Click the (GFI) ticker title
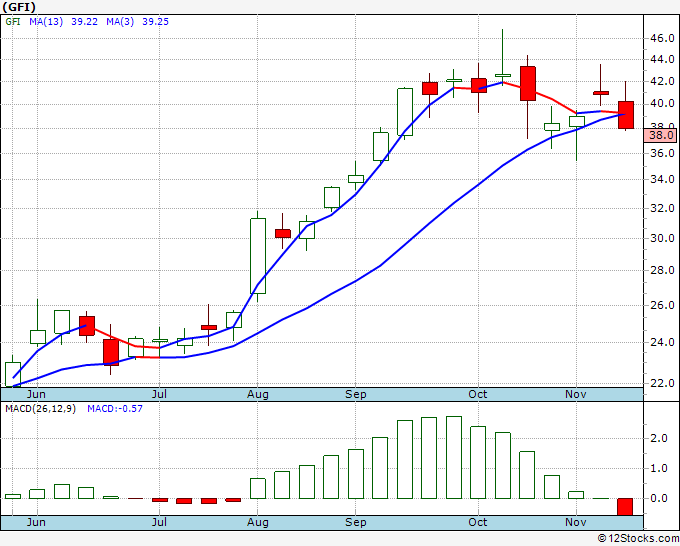The height and width of the screenshot is (546, 680). [x=20, y=7]
